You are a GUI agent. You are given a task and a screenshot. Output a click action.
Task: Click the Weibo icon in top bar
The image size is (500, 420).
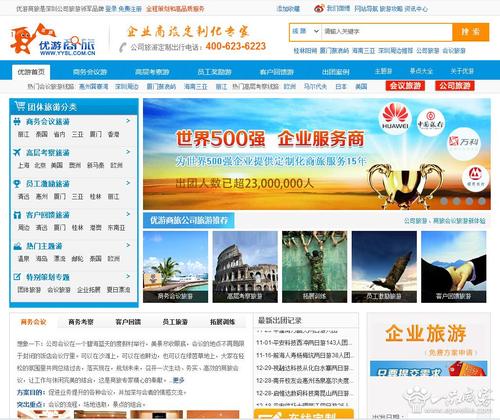coord(319,9)
